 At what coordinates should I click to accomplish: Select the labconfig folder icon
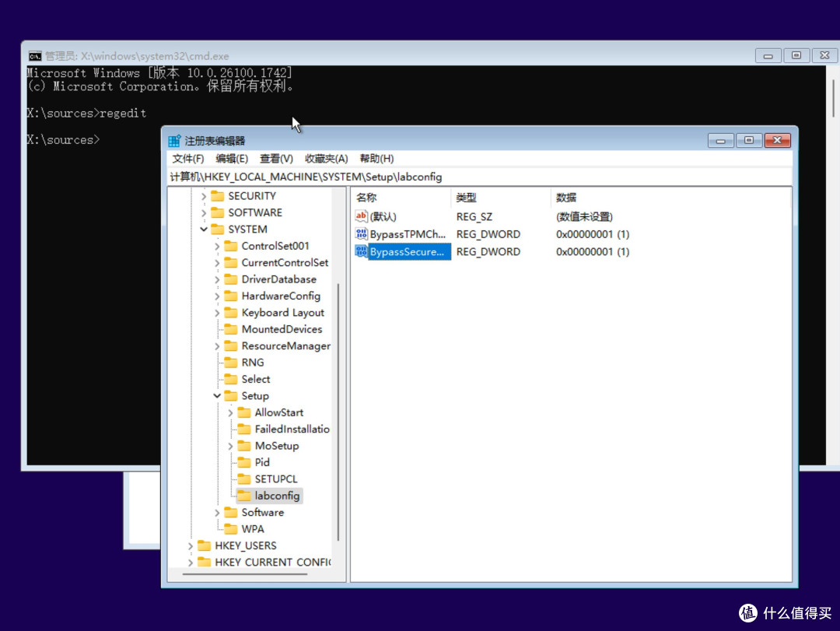point(244,495)
